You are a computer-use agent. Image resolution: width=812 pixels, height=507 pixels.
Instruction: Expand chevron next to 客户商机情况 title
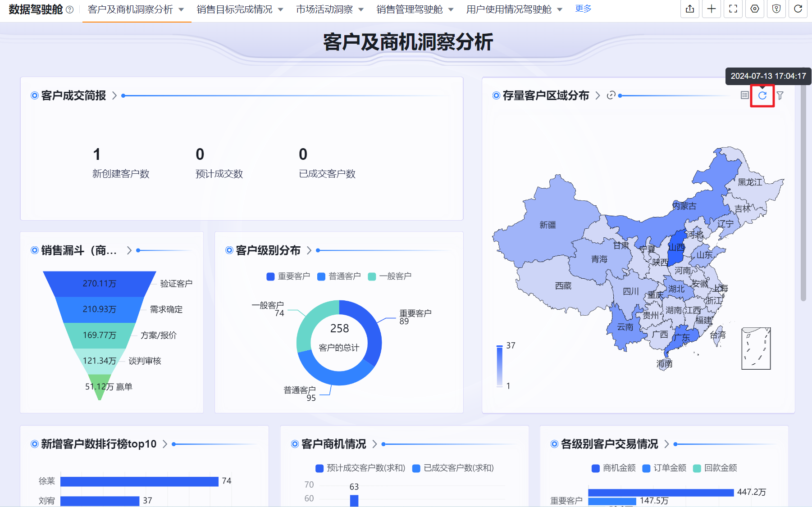374,444
